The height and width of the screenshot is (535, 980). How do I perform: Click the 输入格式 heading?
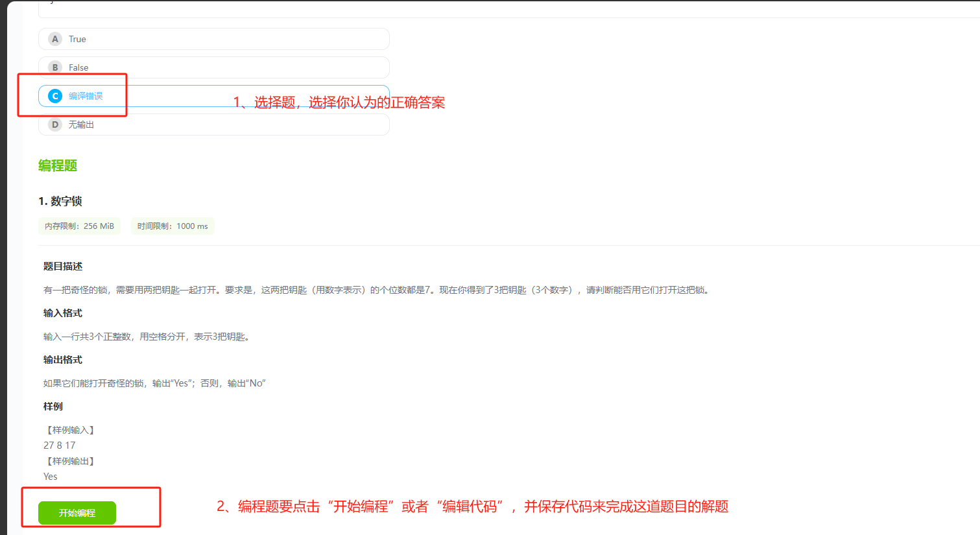(x=63, y=313)
